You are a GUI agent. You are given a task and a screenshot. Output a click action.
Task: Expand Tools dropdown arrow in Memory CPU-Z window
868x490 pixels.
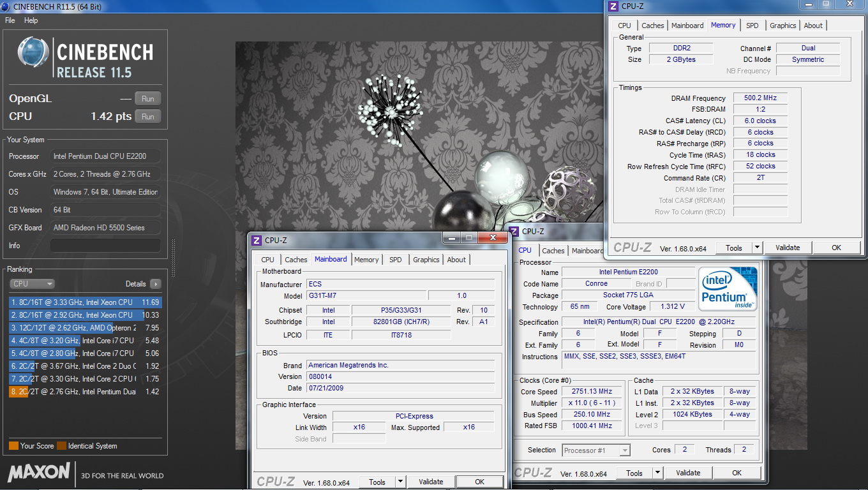coord(757,248)
